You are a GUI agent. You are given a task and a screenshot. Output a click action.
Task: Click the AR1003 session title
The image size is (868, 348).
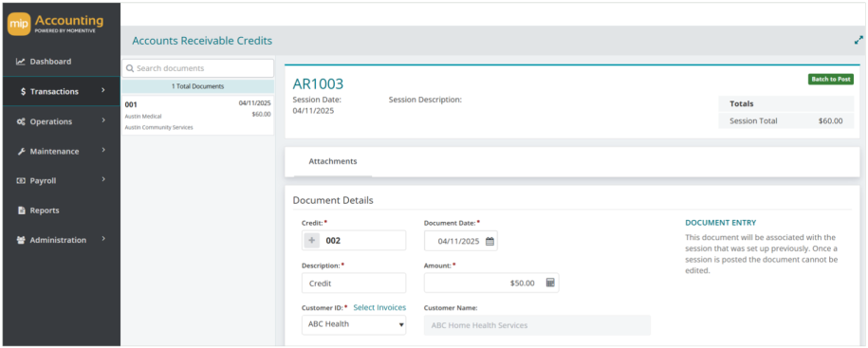(319, 84)
